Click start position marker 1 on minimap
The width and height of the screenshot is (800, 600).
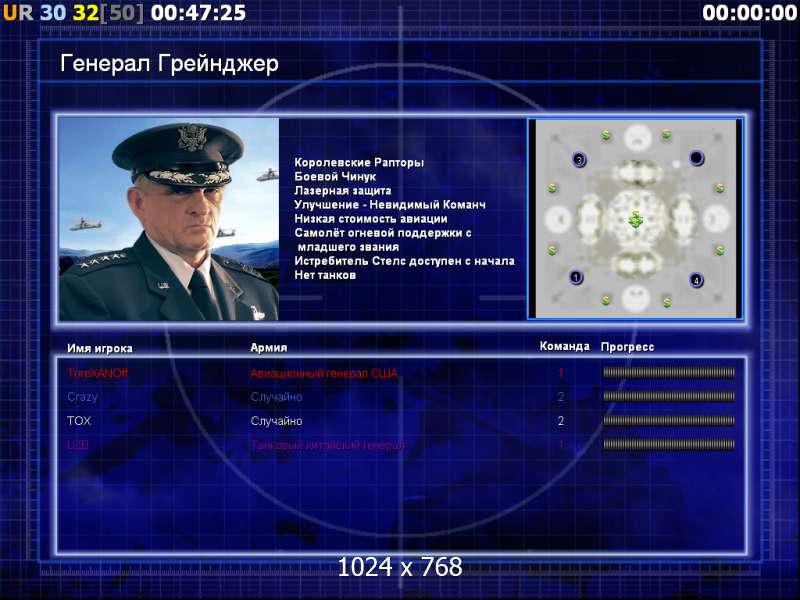[576, 278]
